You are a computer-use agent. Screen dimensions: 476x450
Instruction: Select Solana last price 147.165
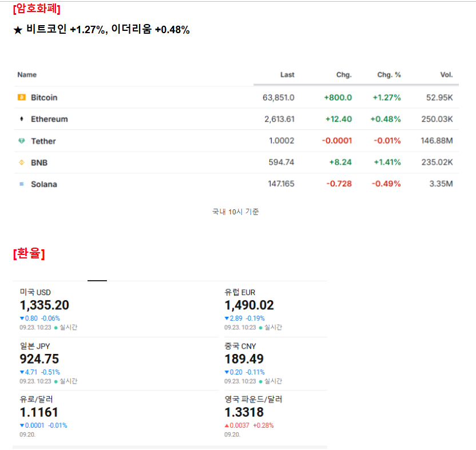[281, 184]
